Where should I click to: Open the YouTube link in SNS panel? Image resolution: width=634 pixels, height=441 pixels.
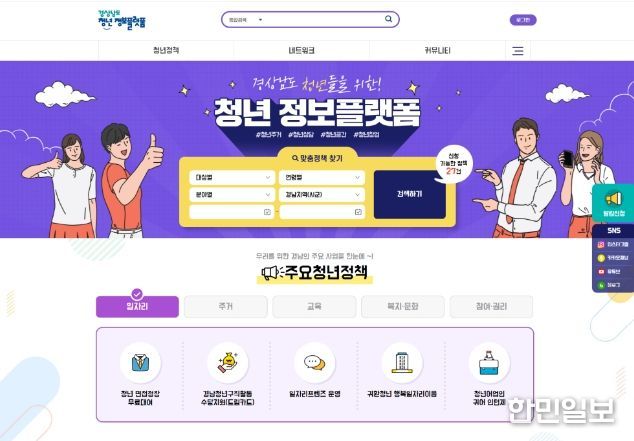[x=613, y=272]
